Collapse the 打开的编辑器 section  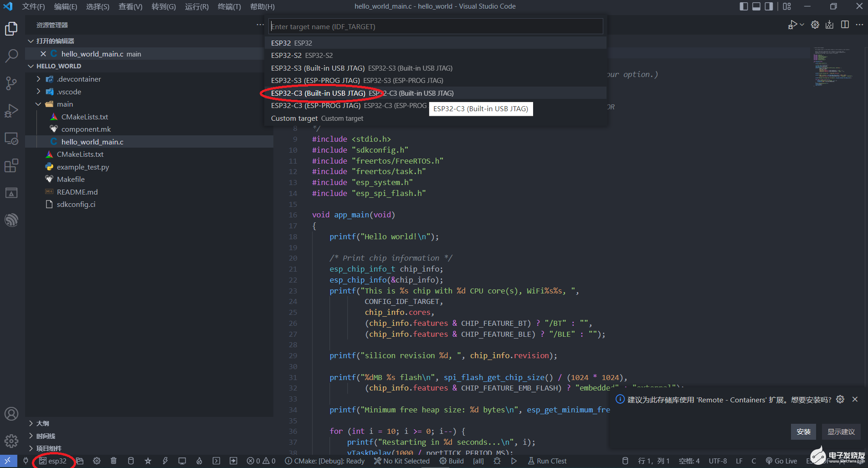coord(149,41)
